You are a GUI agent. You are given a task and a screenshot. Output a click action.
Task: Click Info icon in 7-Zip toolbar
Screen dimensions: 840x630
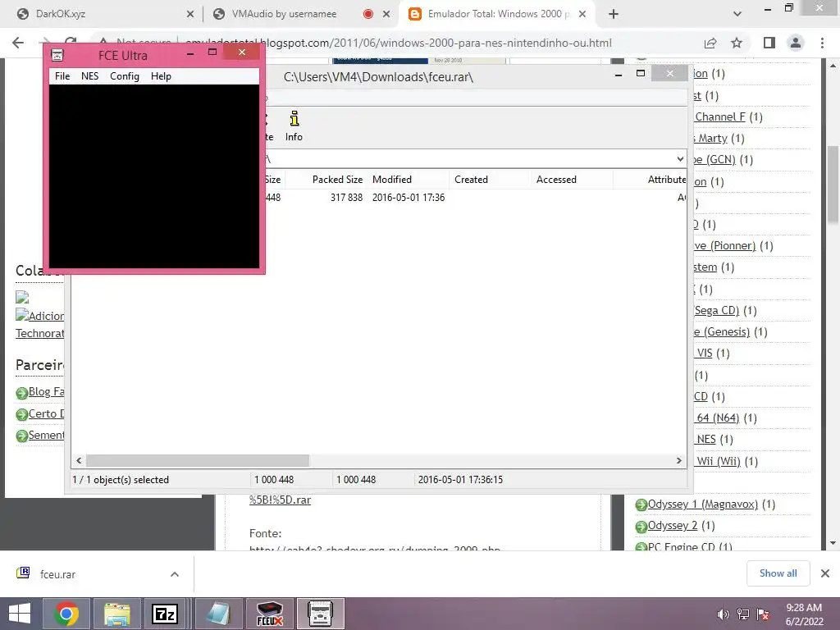tap(294, 126)
